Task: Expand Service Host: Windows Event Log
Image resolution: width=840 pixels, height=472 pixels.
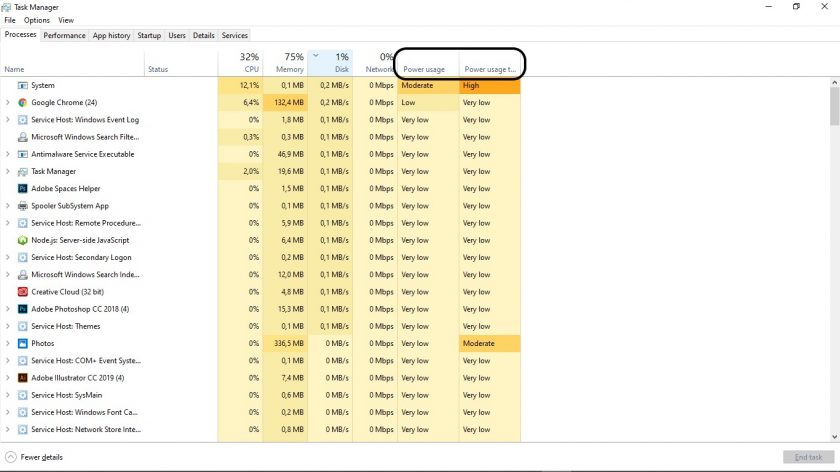Action: (x=8, y=120)
